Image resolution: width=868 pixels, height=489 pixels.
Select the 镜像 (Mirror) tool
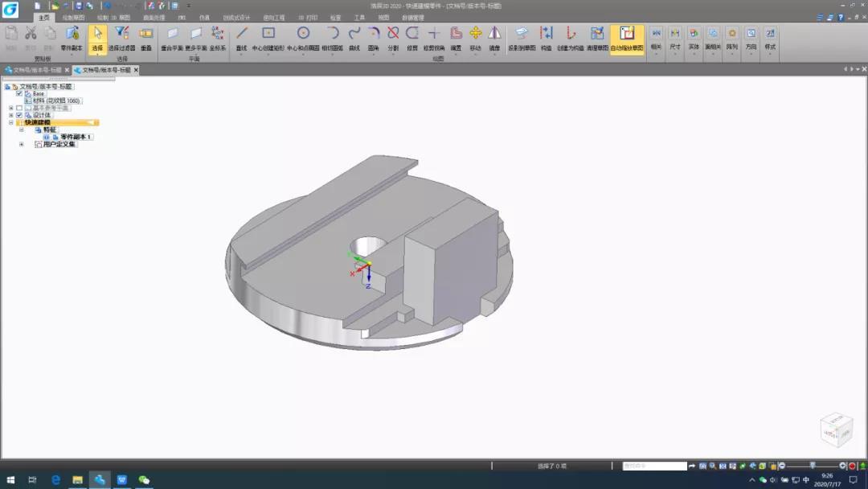coord(495,39)
